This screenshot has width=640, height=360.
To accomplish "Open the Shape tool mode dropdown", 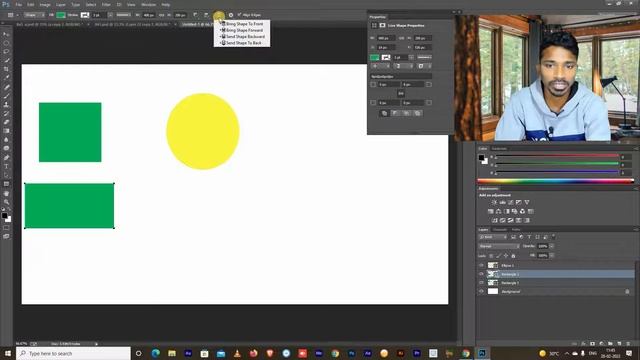I will [x=34, y=15].
